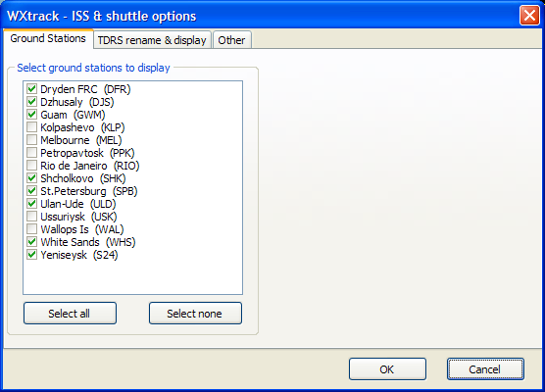The width and height of the screenshot is (545, 392).
Task: Switch to TDRS rename & display tab
Action: 152,40
